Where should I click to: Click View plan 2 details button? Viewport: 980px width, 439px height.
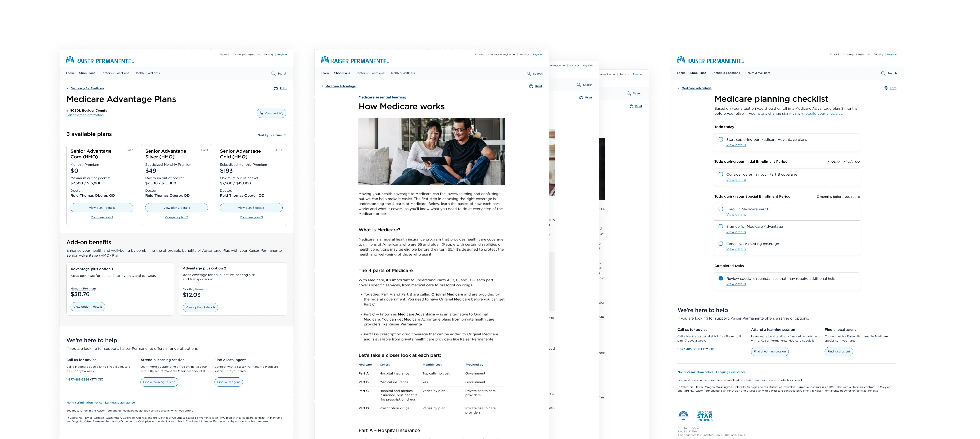click(177, 208)
